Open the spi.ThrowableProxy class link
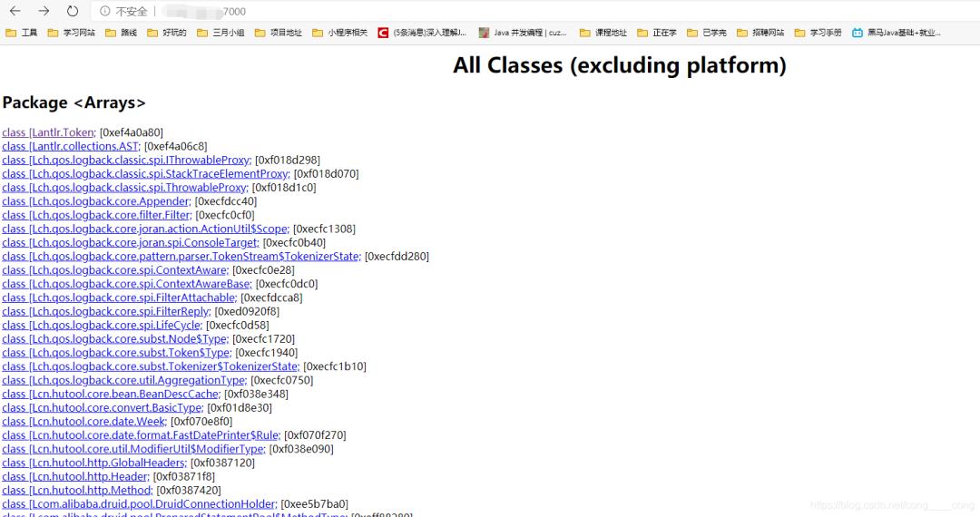 click(x=125, y=188)
